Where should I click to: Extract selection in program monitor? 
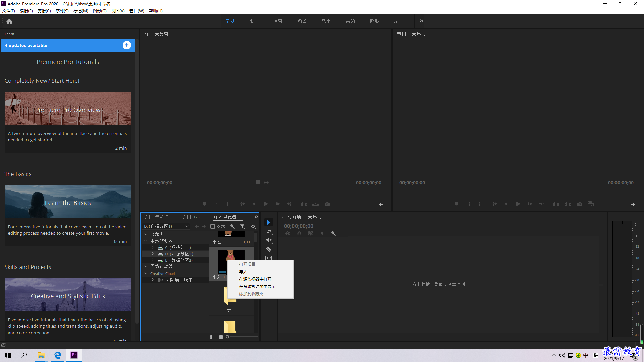tap(568, 204)
